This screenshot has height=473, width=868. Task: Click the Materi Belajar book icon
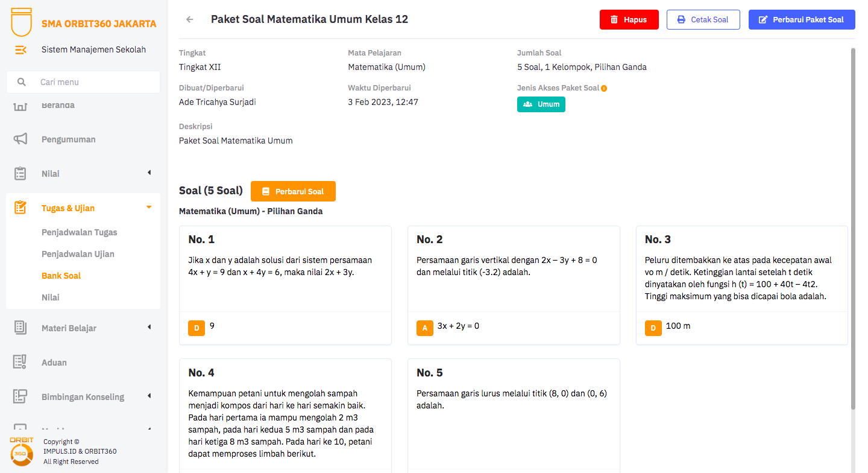click(20, 328)
